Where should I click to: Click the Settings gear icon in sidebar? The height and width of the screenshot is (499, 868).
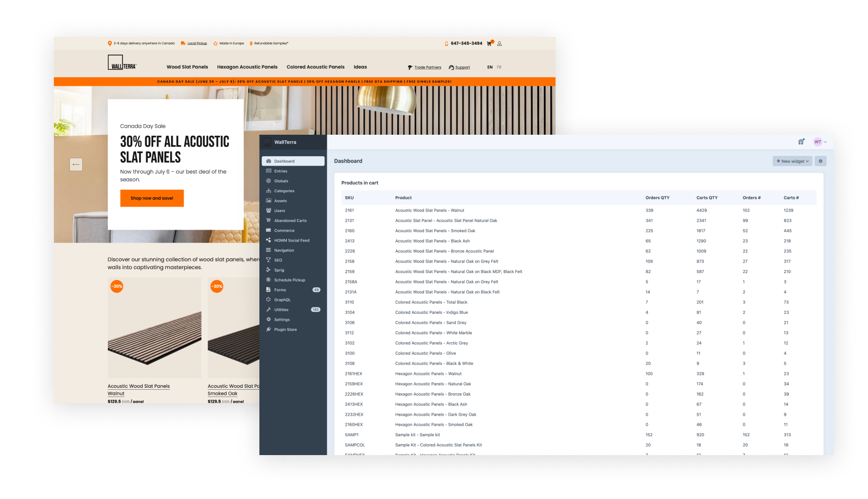tap(268, 319)
